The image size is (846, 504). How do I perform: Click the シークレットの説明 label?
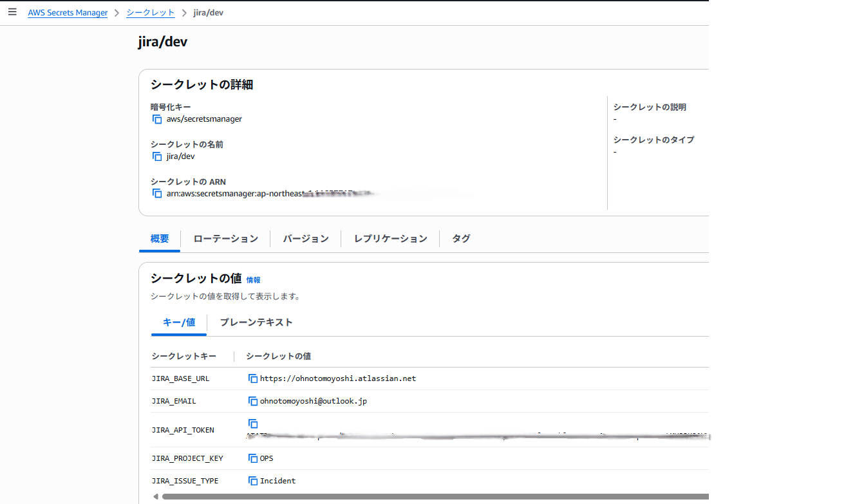click(650, 107)
